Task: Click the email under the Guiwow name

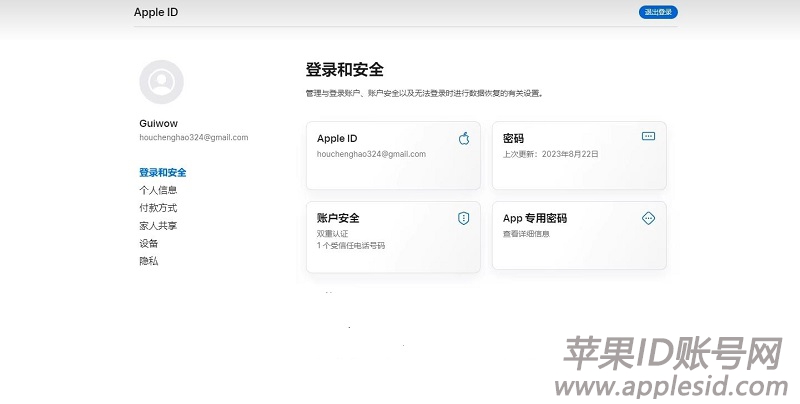Action: (194, 137)
